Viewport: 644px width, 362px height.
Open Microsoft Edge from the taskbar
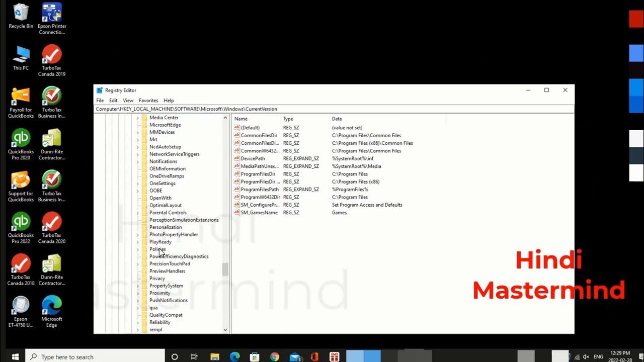pos(235,356)
